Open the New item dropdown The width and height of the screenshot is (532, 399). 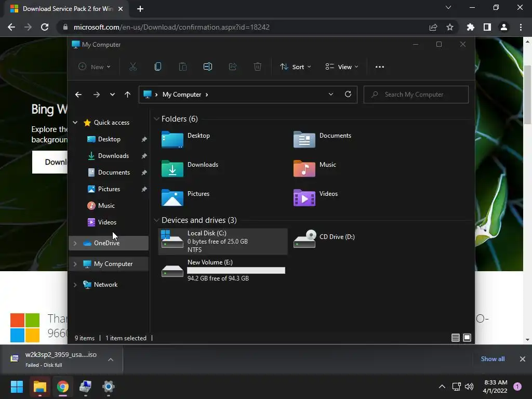click(95, 67)
